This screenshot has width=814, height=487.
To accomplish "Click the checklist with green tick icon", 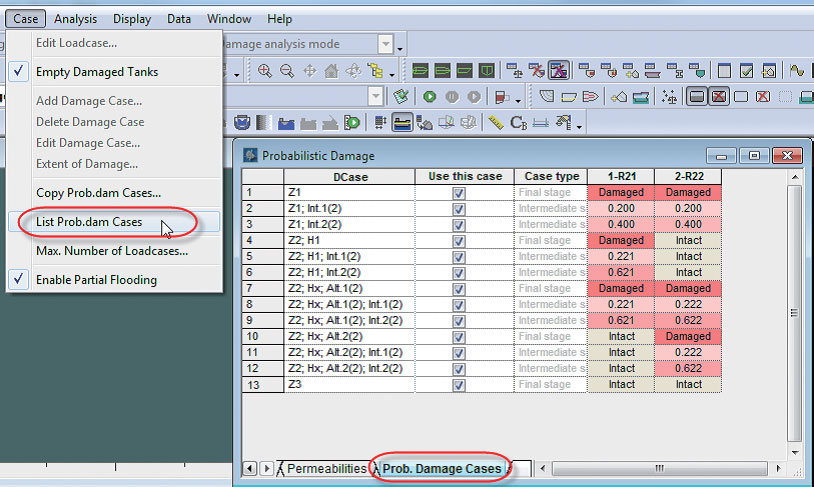I will (x=400, y=97).
